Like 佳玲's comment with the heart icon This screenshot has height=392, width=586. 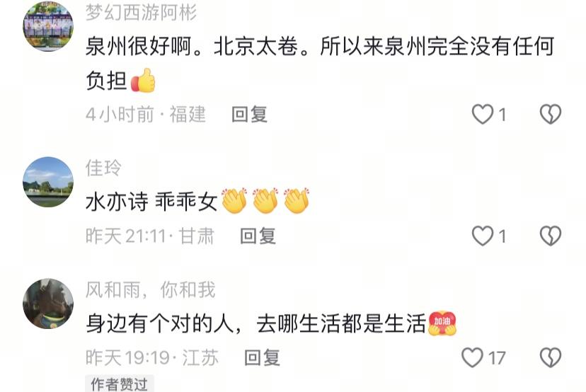483,236
